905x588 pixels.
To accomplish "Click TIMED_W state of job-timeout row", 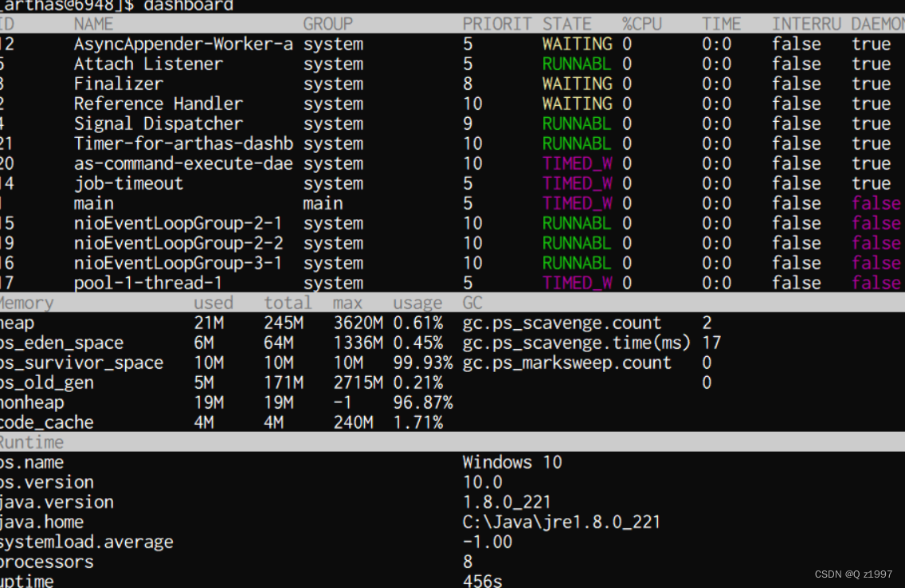I will [577, 183].
